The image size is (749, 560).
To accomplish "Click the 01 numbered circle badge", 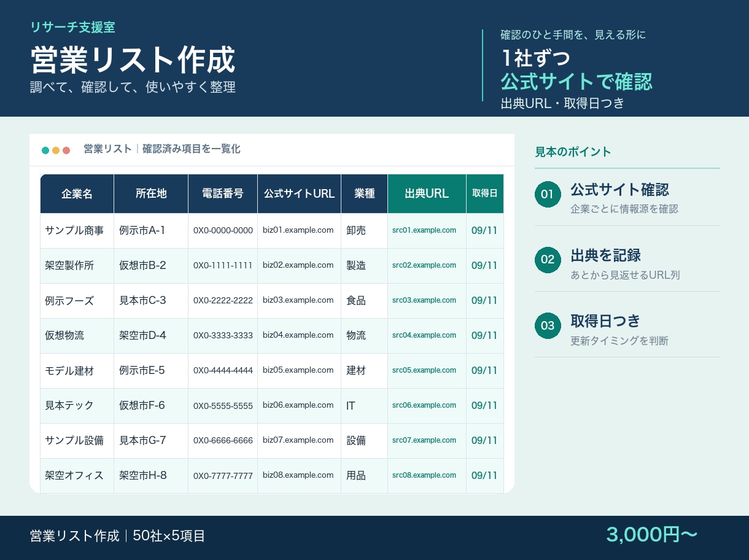I will (548, 195).
